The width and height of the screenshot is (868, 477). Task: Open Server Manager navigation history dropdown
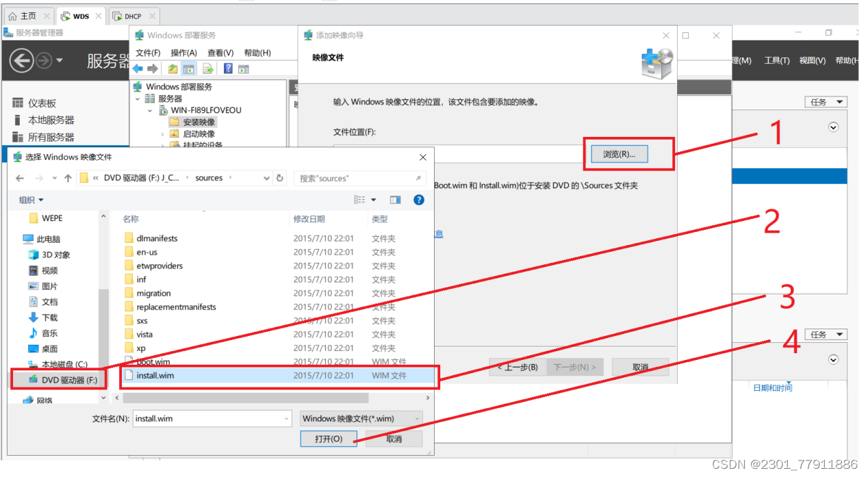60,61
